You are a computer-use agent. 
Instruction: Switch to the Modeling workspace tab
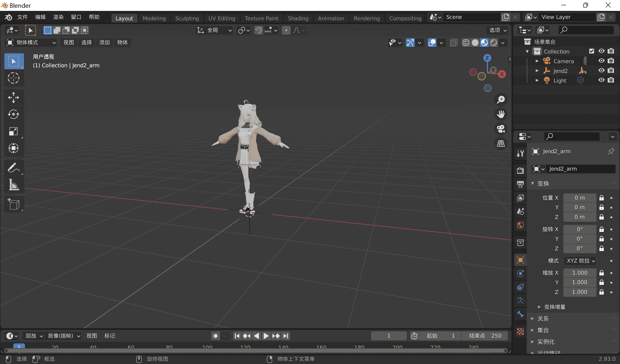click(154, 18)
